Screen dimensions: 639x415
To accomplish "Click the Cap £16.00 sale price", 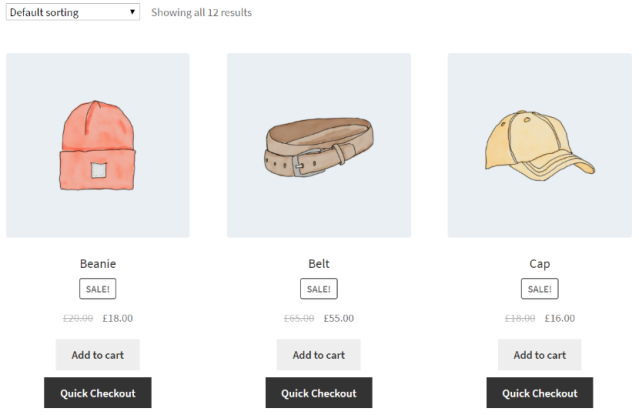I will tap(559, 319).
